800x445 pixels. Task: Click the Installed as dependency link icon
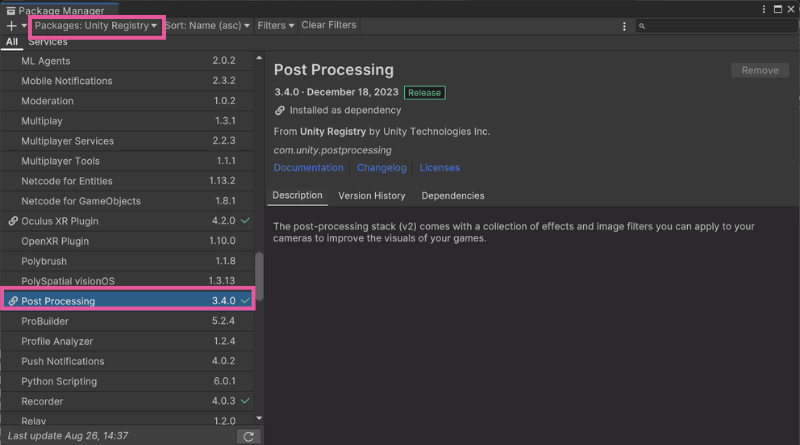[x=280, y=110]
